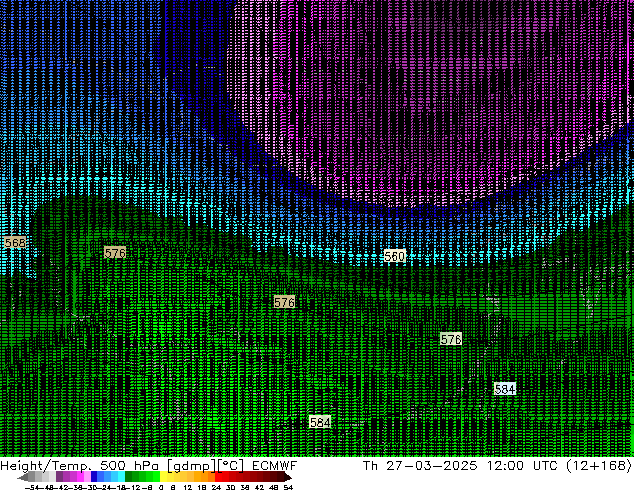
Task: Select the [°C] unit label
Action: pyautogui.click(x=230, y=466)
